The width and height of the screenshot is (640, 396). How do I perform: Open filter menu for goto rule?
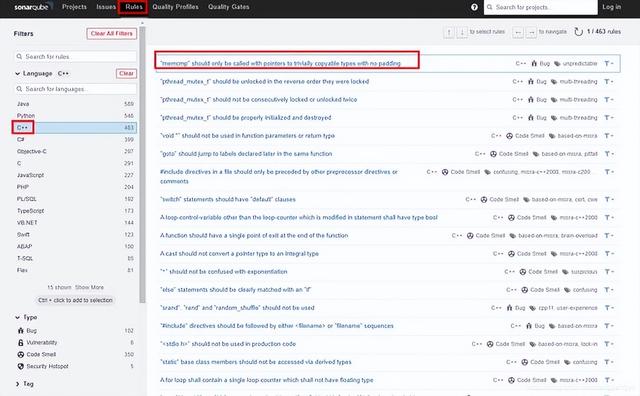point(609,154)
